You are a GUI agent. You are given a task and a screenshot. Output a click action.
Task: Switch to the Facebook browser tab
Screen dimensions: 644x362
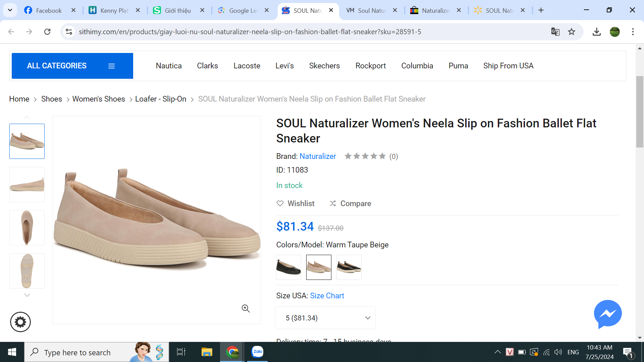pyautogui.click(x=49, y=10)
